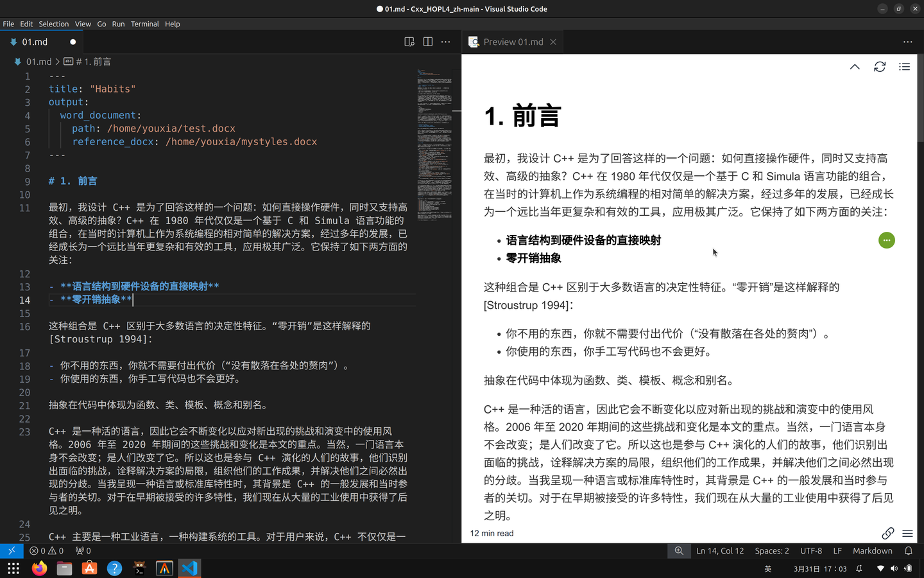Refresh the Markdown preview
The image size is (924, 578).
click(x=880, y=67)
